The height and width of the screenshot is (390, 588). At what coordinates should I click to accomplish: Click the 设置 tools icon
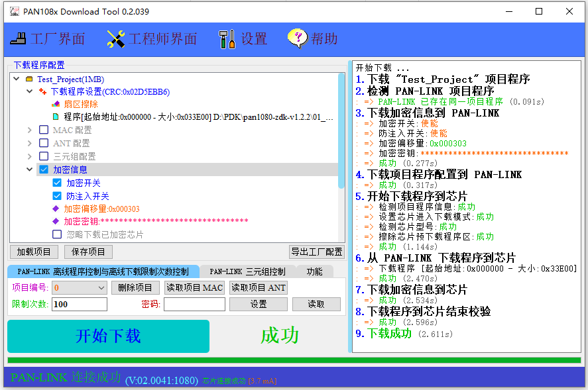pyautogui.click(x=227, y=39)
